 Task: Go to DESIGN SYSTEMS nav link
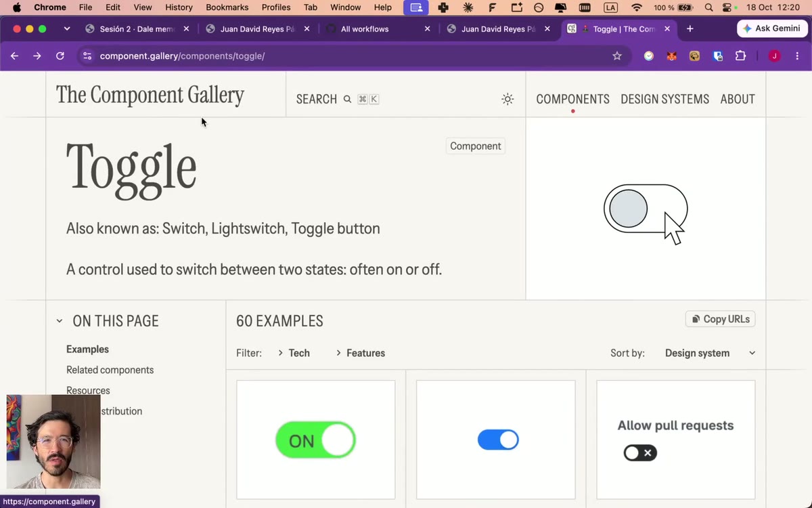coord(664,99)
